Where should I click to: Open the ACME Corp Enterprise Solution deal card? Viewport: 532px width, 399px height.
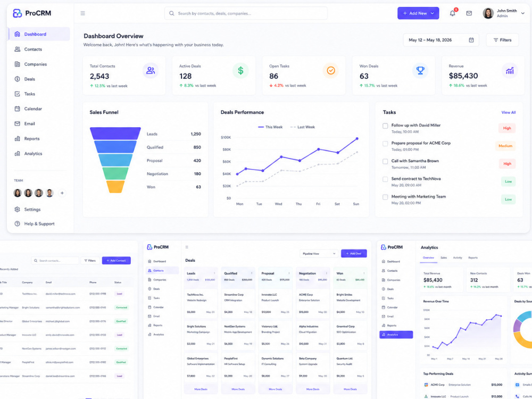(312, 303)
